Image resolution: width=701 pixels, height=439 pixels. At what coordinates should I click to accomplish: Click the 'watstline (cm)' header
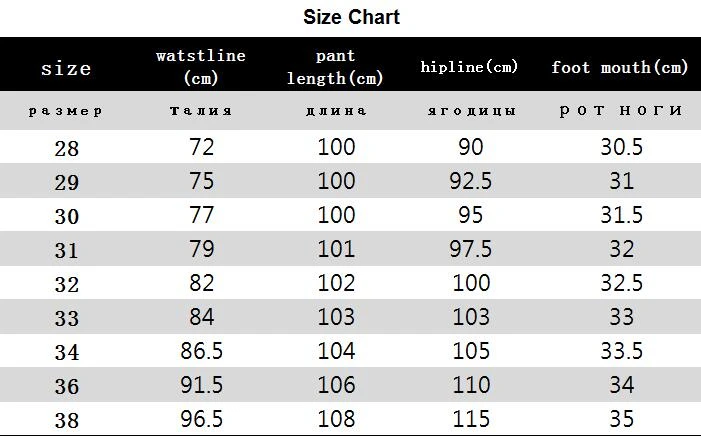coord(201,67)
